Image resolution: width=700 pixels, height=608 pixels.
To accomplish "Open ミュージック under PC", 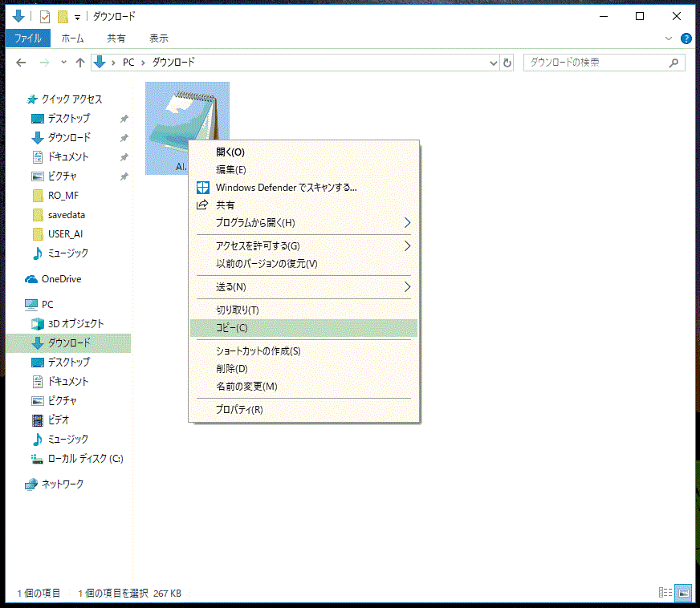I will pyautogui.click(x=68, y=440).
